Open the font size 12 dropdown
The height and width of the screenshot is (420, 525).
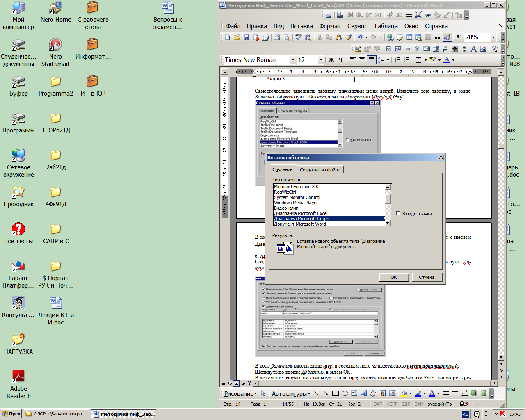coord(321,60)
